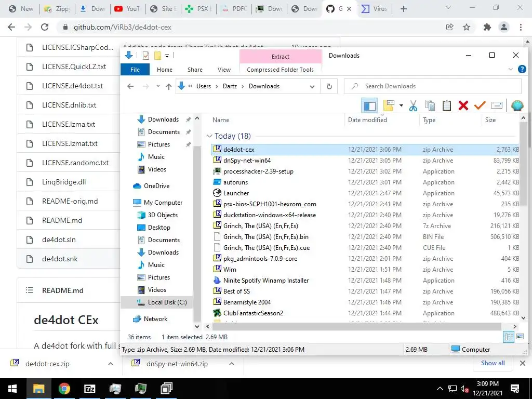Viewport: 532px width, 399px height.
Task: Select the ClubFantasticSeason2 file
Action: coord(253,313)
